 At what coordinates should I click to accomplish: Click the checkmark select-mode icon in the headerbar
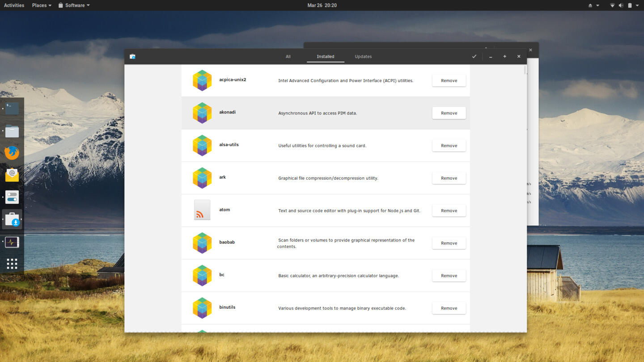(474, 56)
